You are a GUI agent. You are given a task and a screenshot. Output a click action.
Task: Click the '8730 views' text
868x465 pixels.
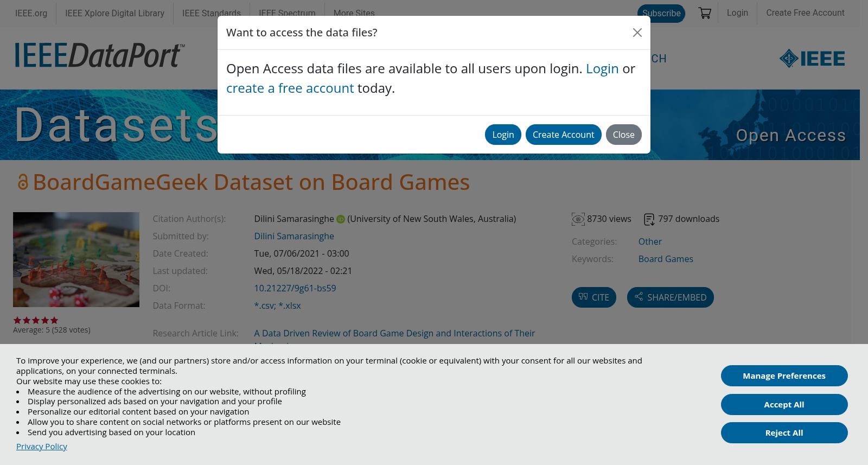point(609,219)
